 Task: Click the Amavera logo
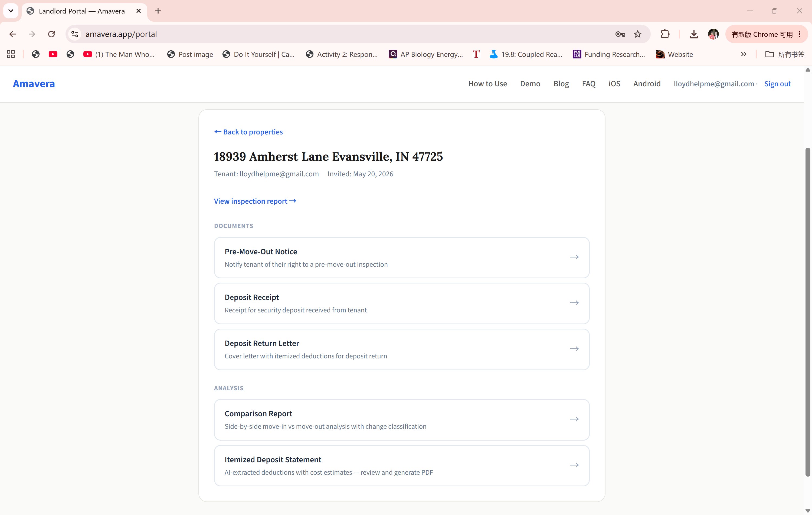point(34,84)
